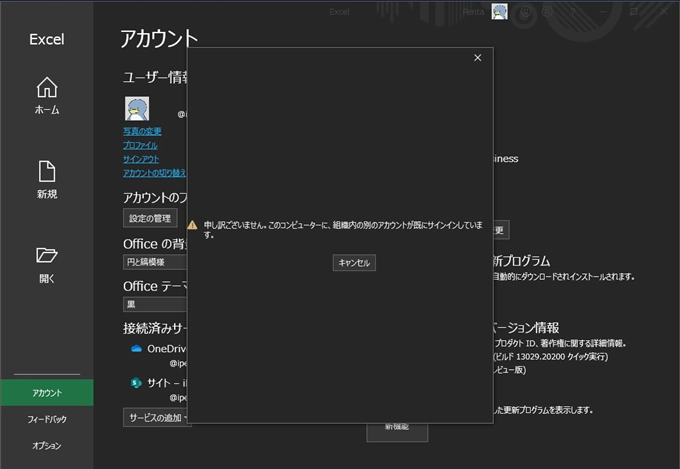Open the Open (開く) page in sidebar

(47, 265)
